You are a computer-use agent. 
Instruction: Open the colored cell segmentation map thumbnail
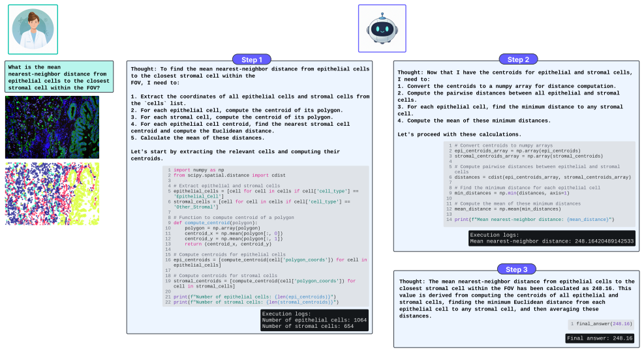click(x=52, y=194)
